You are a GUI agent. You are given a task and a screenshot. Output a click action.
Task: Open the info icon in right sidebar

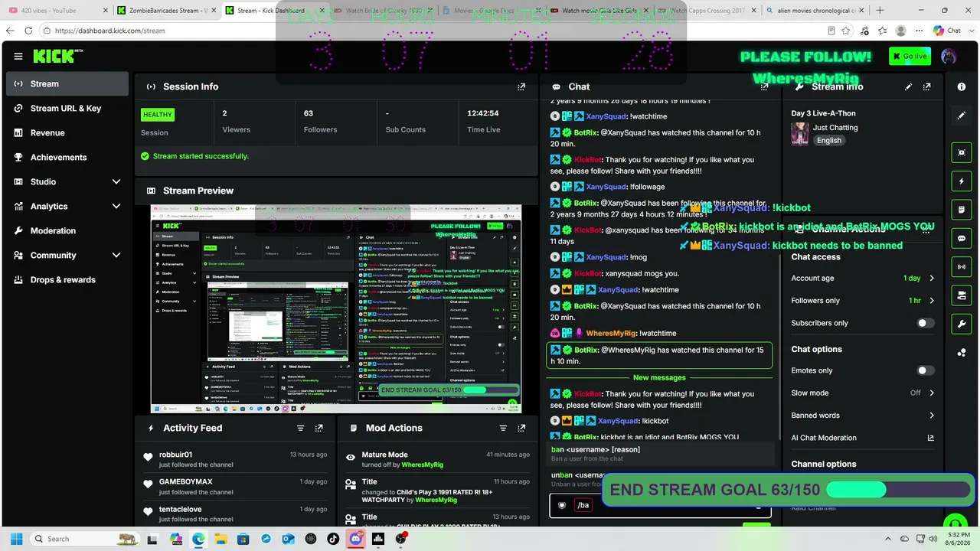(x=962, y=87)
